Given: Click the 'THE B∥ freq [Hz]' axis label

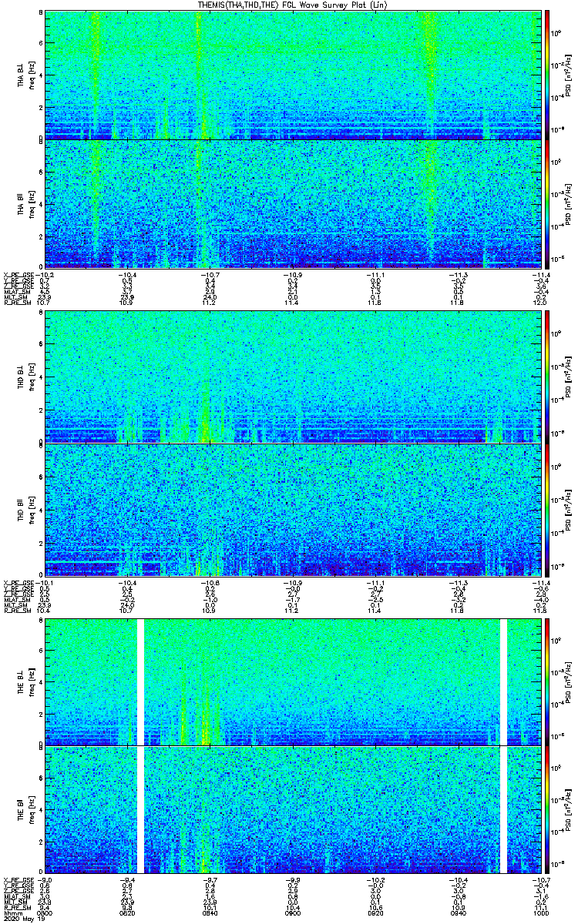Looking at the screenshot, I should coord(26,808).
